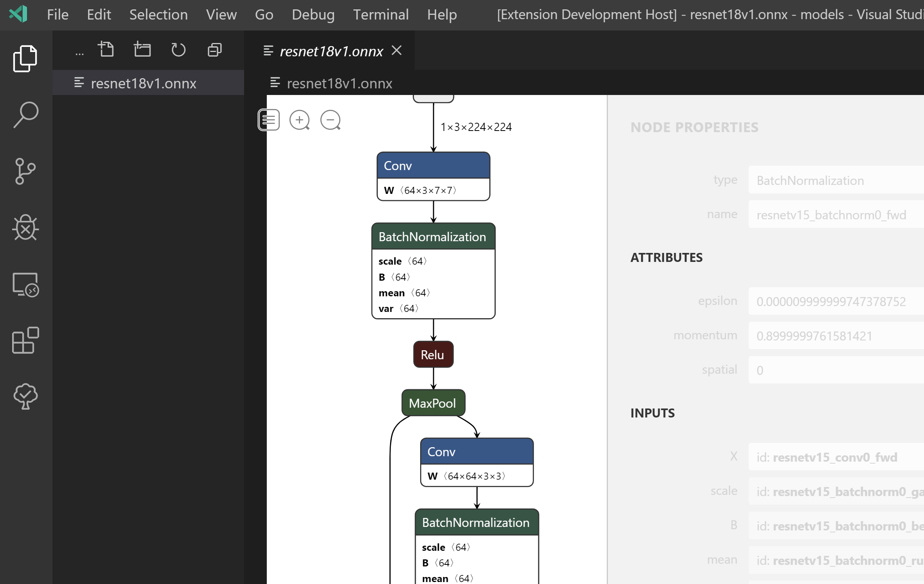Toggle the model properties sidebar button
This screenshot has width=924, height=584.
(x=269, y=120)
